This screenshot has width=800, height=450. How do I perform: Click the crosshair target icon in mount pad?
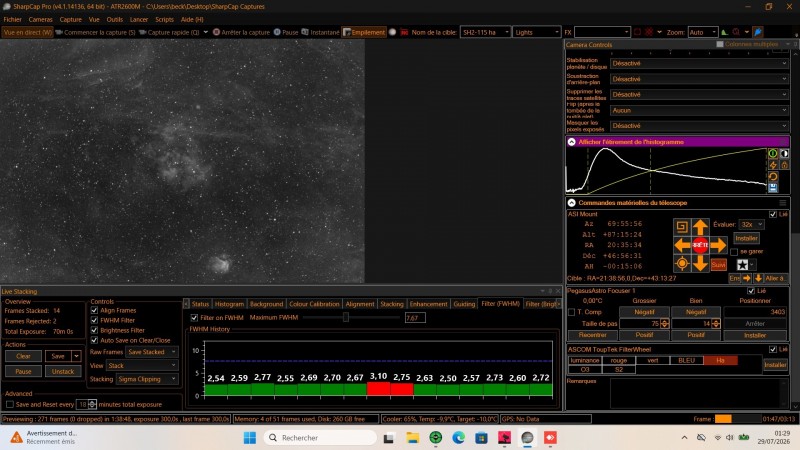coord(682,264)
